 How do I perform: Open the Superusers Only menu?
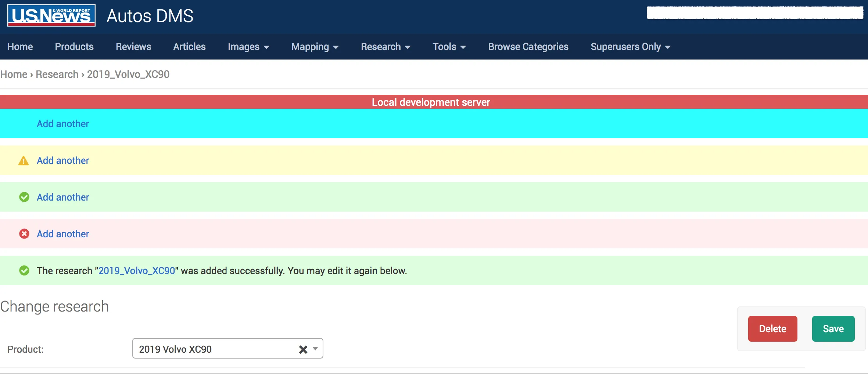pyautogui.click(x=631, y=47)
